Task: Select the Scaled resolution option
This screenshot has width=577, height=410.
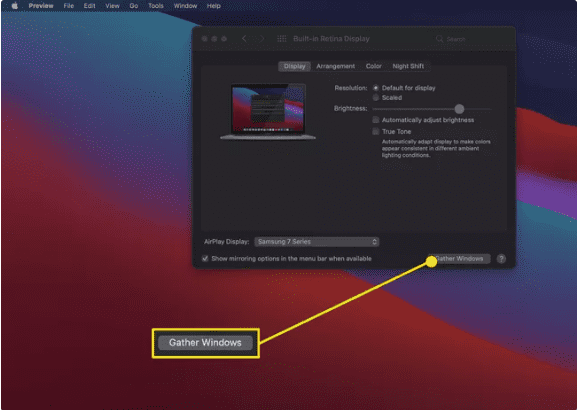Action: pyautogui.click(x=376, y=98)
